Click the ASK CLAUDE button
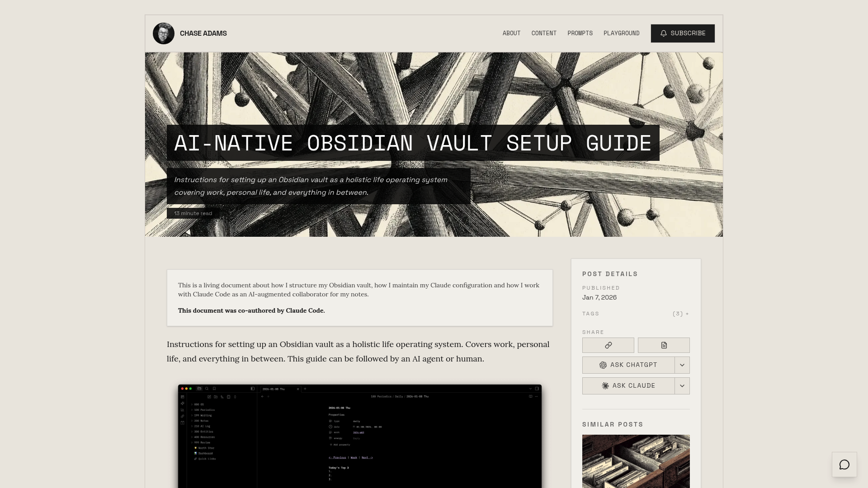 [x=628, y=386]
